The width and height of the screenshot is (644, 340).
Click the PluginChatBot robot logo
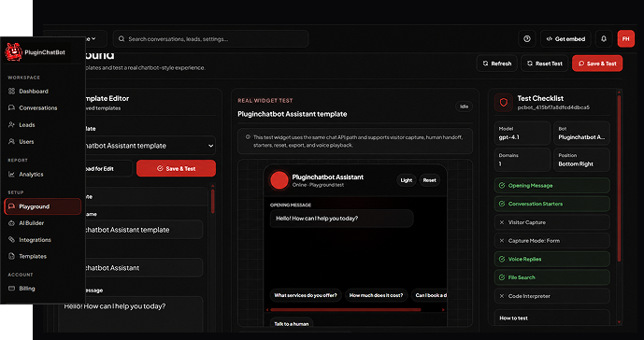[x=13, y=52]
